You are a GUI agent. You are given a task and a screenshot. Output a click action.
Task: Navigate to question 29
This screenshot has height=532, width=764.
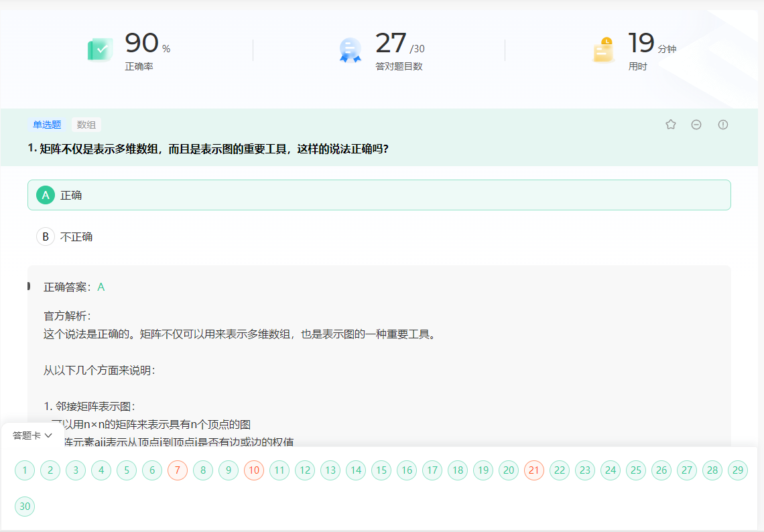click(x=738, y=470)
